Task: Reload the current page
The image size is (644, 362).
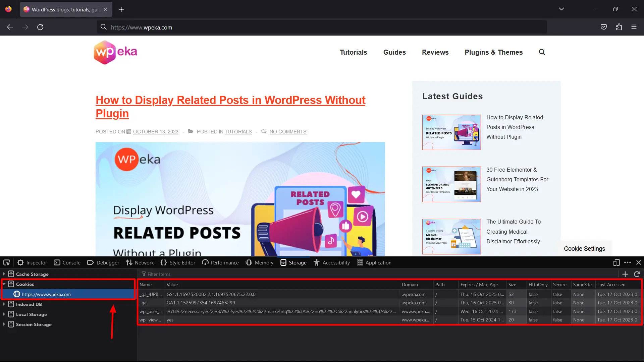Action: tap(40, 27)
